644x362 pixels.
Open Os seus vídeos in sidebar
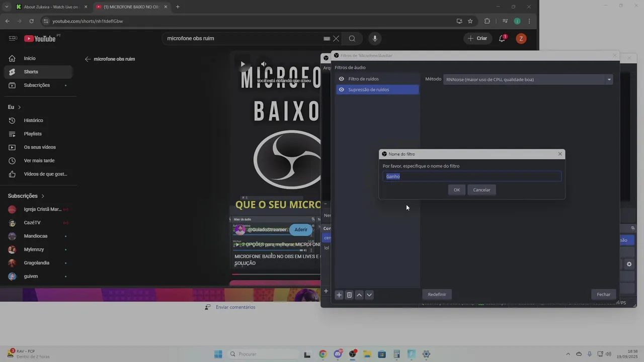coord(38,147)
